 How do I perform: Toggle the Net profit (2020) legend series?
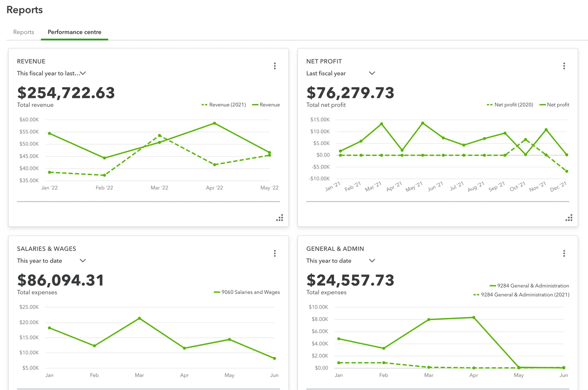pyautogui.click(x=510, y=105)
